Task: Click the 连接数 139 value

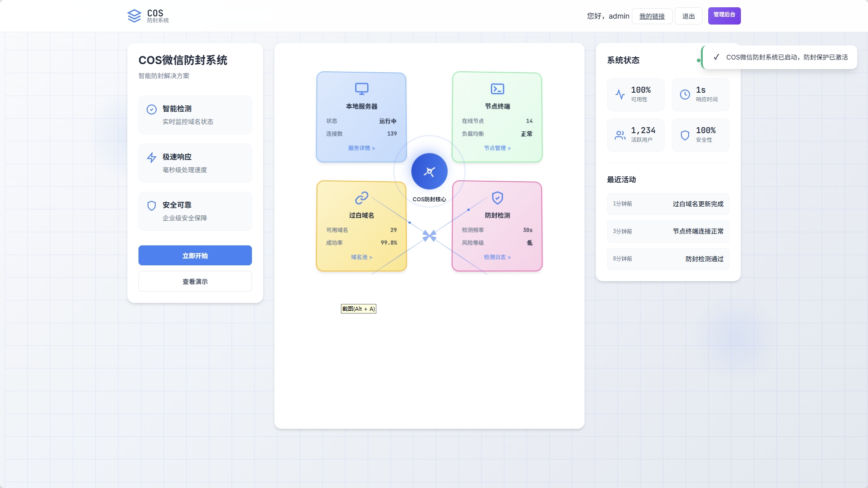Action: coord(392,134)
